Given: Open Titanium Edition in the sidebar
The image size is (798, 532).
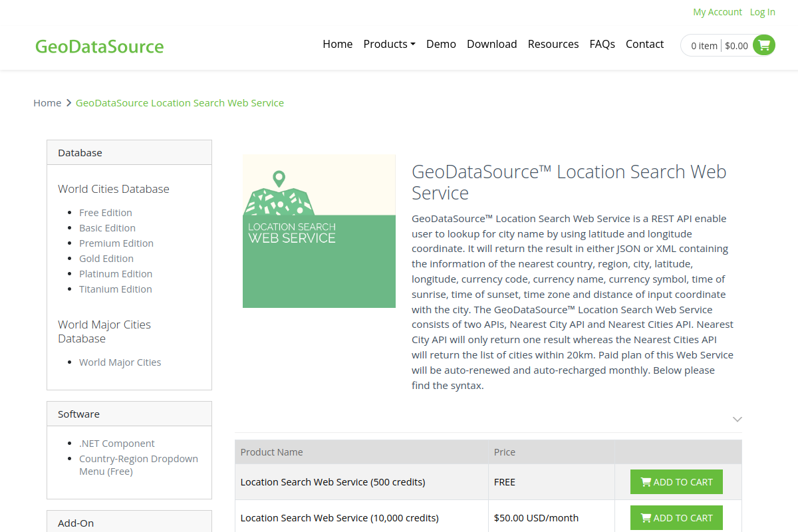Looking at the screenshot, I should (x=116, y=289).
